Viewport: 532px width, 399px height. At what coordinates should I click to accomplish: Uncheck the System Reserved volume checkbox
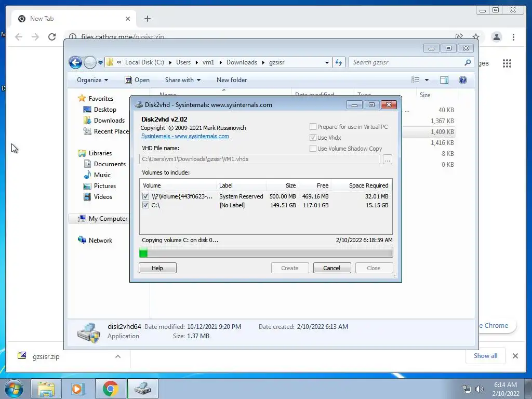[x=145, y=196]
